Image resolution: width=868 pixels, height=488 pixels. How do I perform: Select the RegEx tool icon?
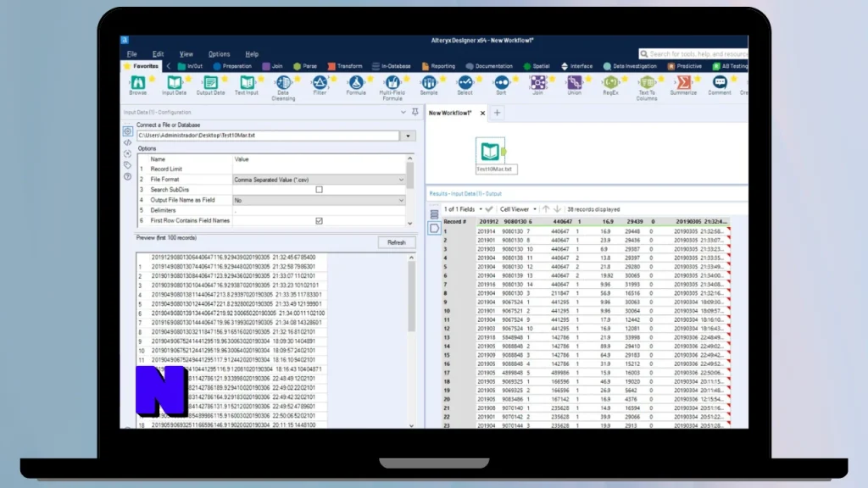tap(610, 84)
